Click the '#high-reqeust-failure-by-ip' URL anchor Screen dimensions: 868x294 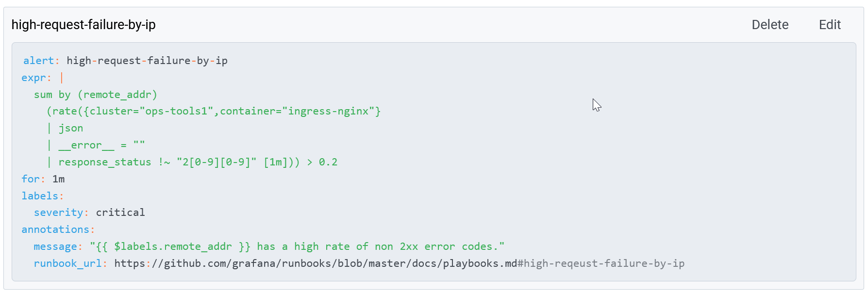click(601, 263)
